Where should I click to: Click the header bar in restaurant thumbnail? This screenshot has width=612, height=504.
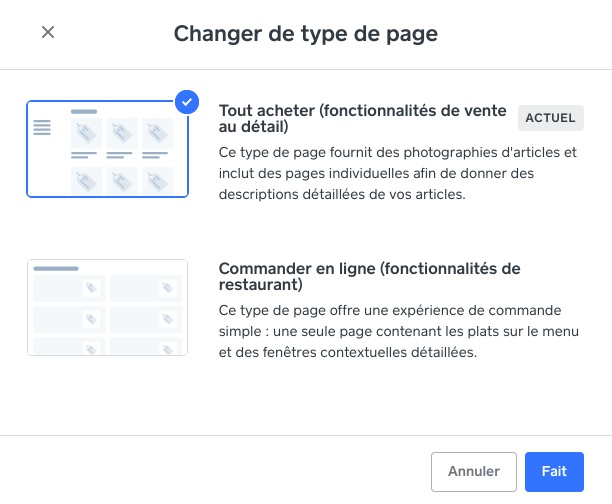click(56, 268)
